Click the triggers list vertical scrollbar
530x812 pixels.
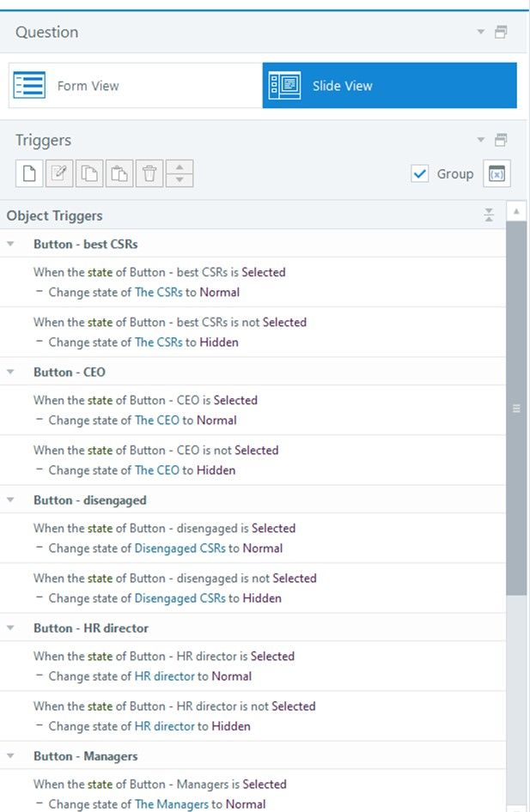516,409
